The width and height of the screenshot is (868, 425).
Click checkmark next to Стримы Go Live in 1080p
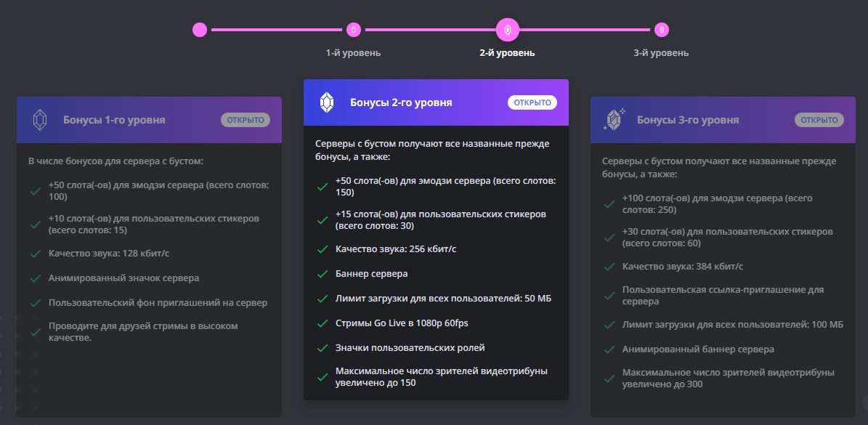pos(323,323)
